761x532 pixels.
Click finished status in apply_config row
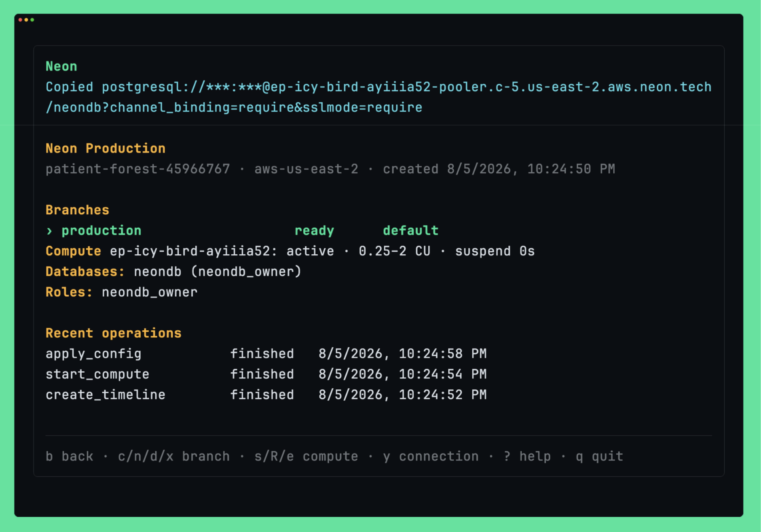coord(262,354)
